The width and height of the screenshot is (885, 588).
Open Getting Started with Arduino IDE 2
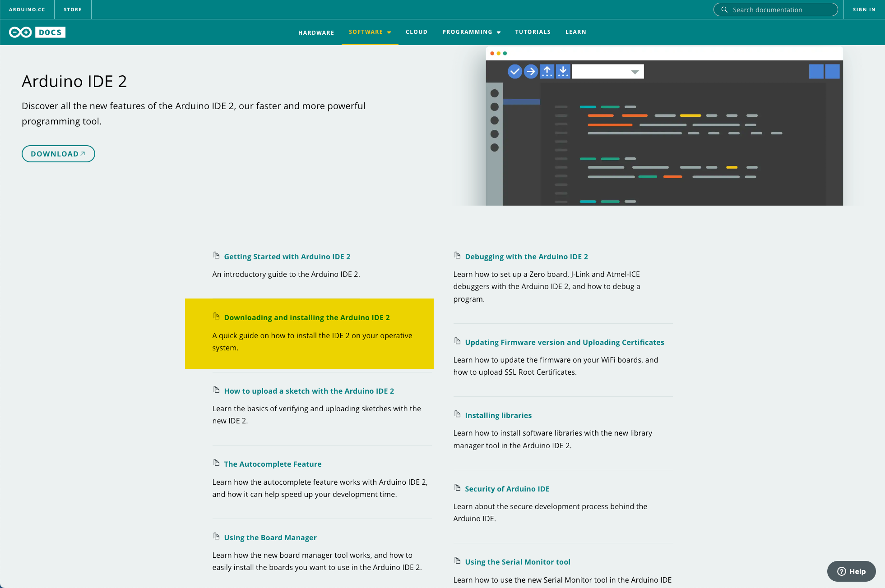pyautogui.click(x=287, y=256)
